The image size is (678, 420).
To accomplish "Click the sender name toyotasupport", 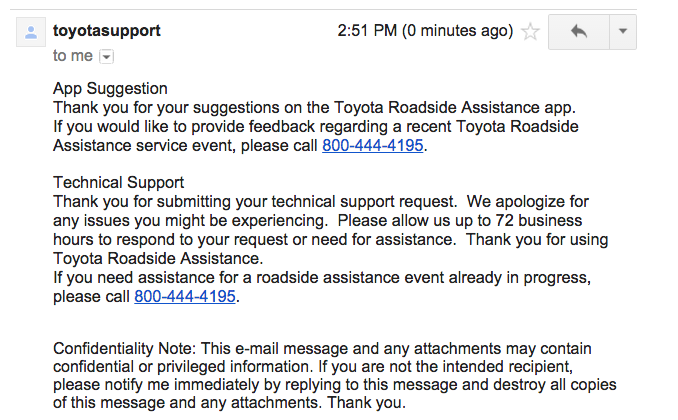I will [106, 30].
